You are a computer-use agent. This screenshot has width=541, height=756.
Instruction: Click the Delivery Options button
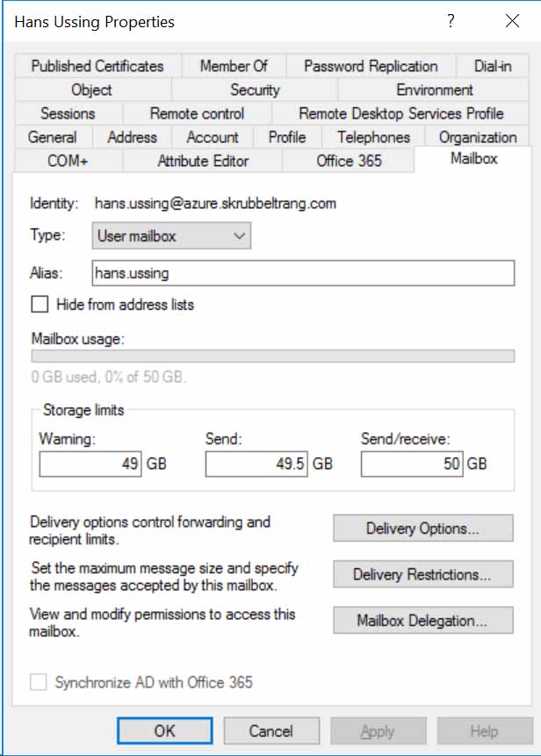[422, 529]
